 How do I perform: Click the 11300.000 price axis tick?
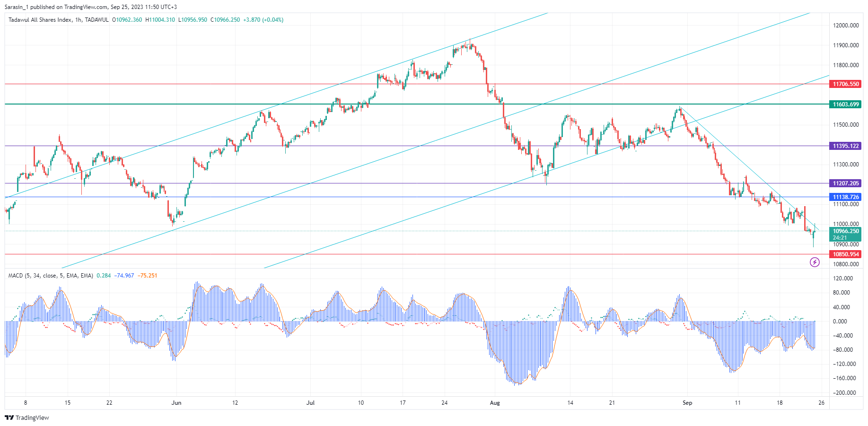(x=846, y=165)
